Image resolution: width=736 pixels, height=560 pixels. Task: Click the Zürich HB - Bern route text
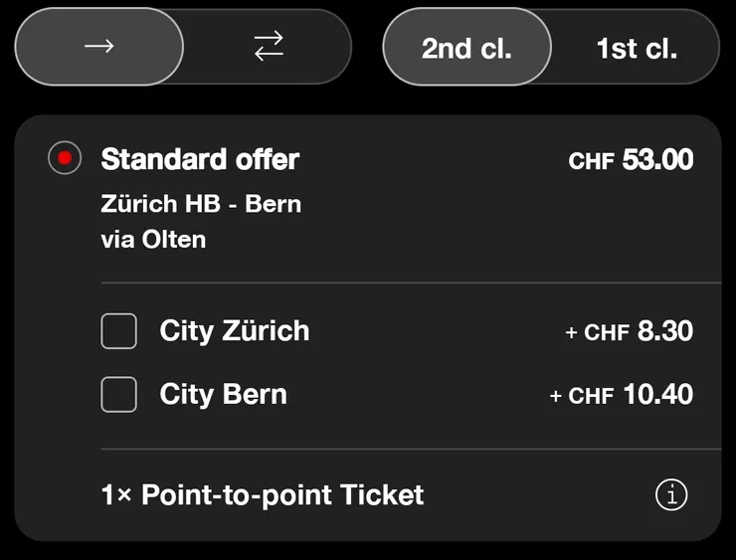click(201, 205)
